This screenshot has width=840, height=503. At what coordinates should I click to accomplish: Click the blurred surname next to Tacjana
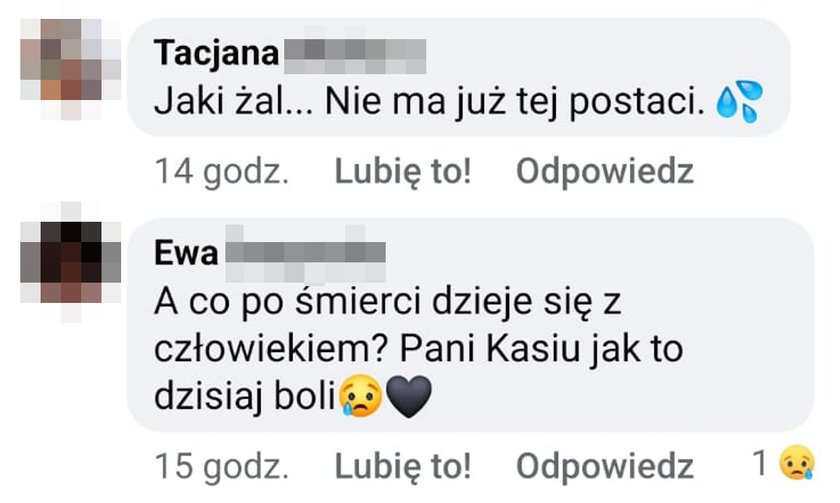pyautogui.click(x=355, y=56)
